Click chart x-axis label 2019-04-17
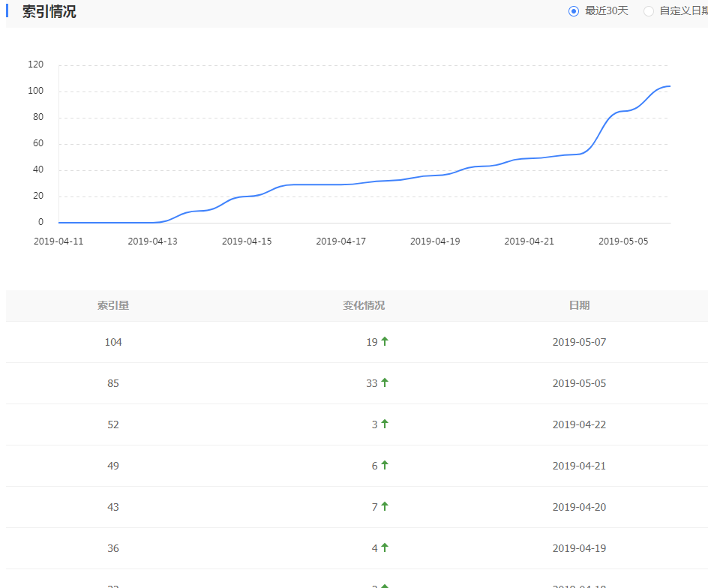Image resolution: width=708 pixels, height=588 pixels. click(x=341, y=241)
